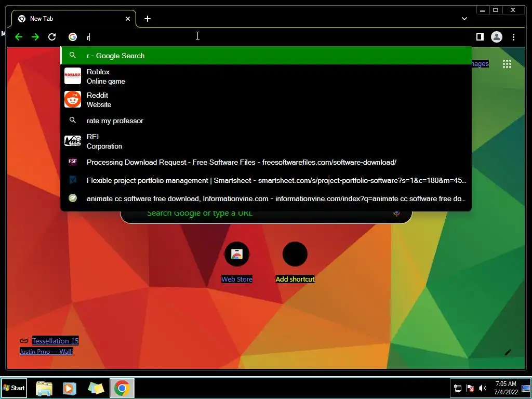Open the profile avatar menu
532x399 pixels.
point(496,37)
